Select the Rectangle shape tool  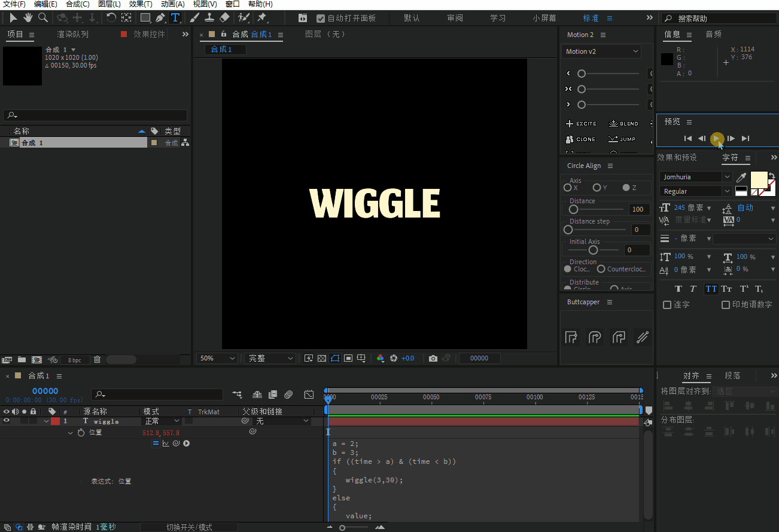coord(145,18)
